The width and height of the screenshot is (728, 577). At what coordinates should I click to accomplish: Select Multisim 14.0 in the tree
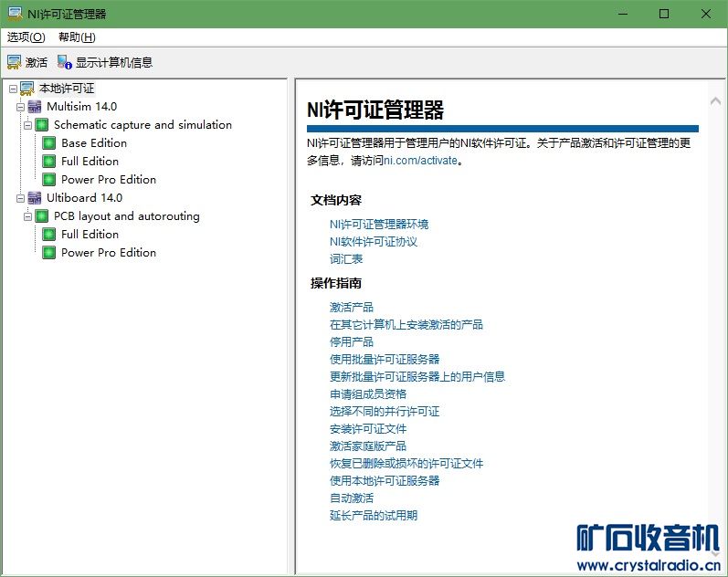point(81,107)
